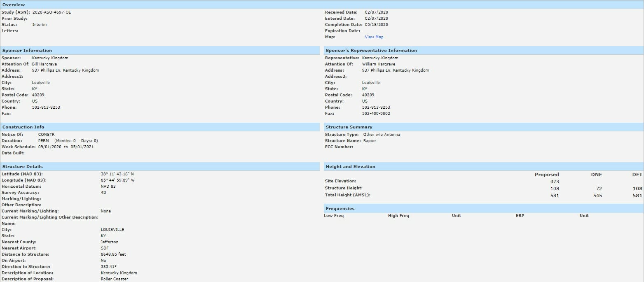Image resolution: width=644 pixels, height=282 pixels.
Task: Click the representative fax number 502-400-0002
Action: (x=376, y=114)
